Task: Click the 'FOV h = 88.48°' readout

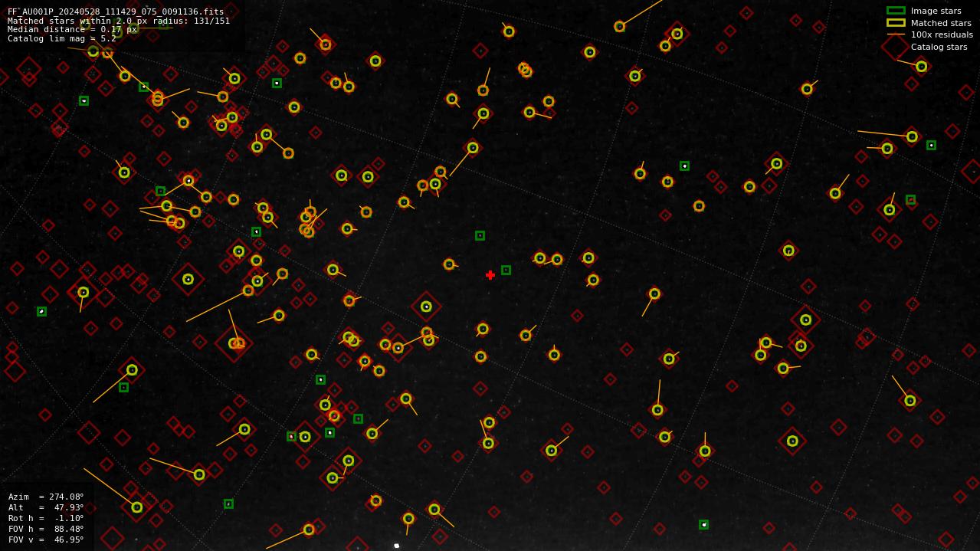Action: [46, 529]
